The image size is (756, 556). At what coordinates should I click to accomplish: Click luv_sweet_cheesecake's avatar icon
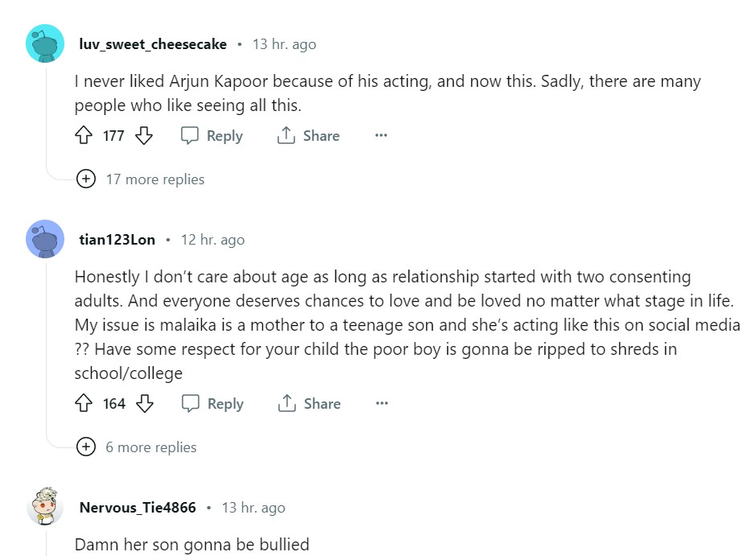pos(45,43)
